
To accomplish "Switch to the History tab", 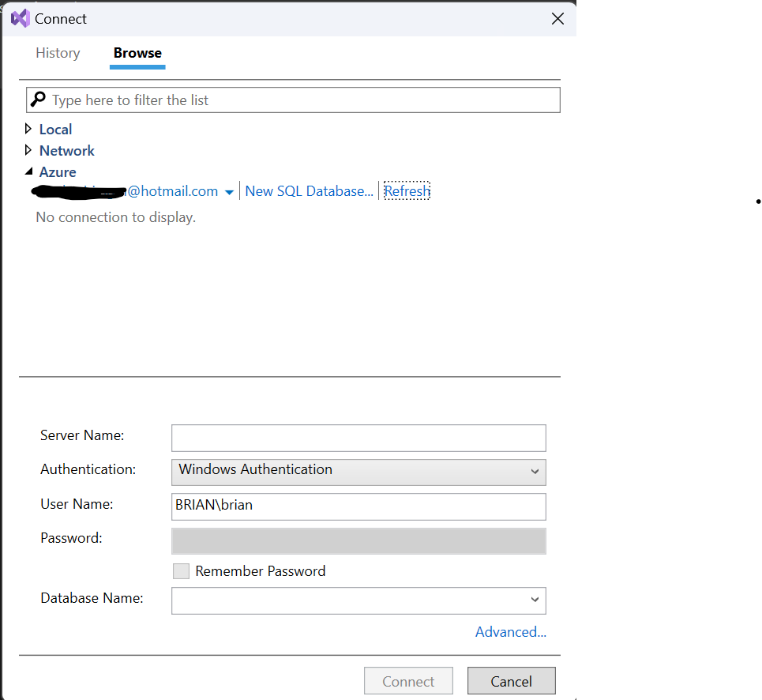I will click(58, 53).
